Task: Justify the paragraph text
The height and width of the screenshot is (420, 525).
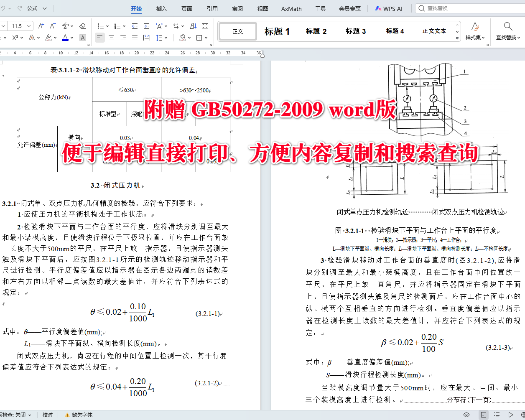Action: click(135, 38)
